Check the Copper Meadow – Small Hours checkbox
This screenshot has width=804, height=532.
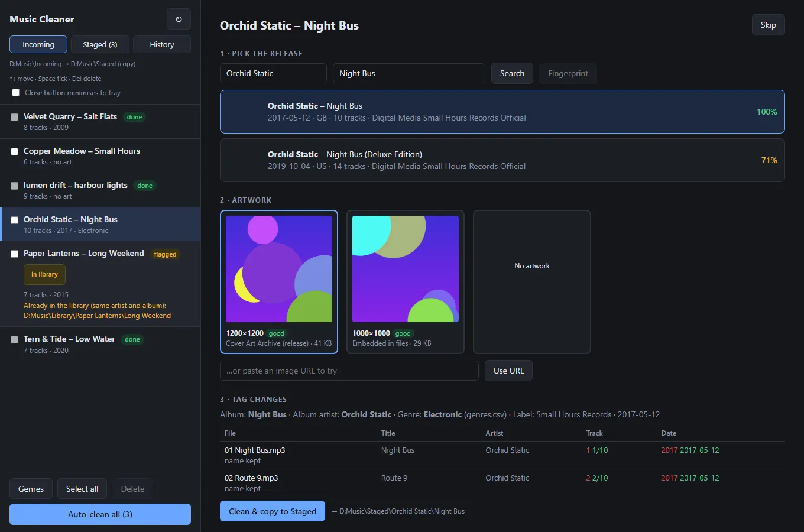pyautogui.click(x=14, y=151)
